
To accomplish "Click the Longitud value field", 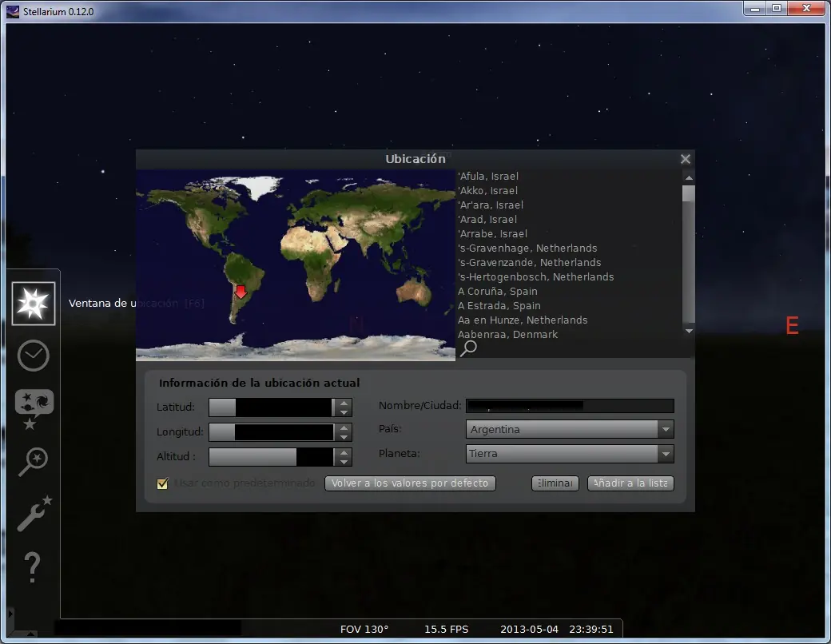I will pos(272,432).
